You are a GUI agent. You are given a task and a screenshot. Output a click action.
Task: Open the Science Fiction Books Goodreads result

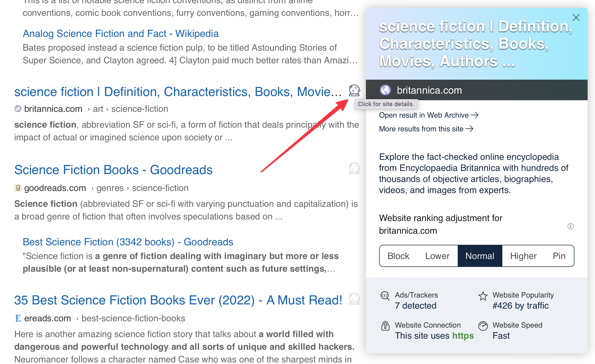(x=114, y=170)
